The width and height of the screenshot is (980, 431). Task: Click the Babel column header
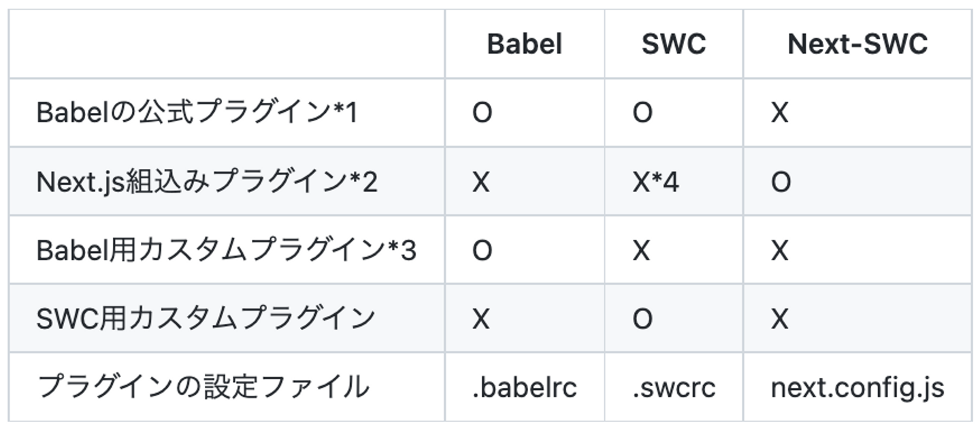pyautogui.click(x=524, y=44)
